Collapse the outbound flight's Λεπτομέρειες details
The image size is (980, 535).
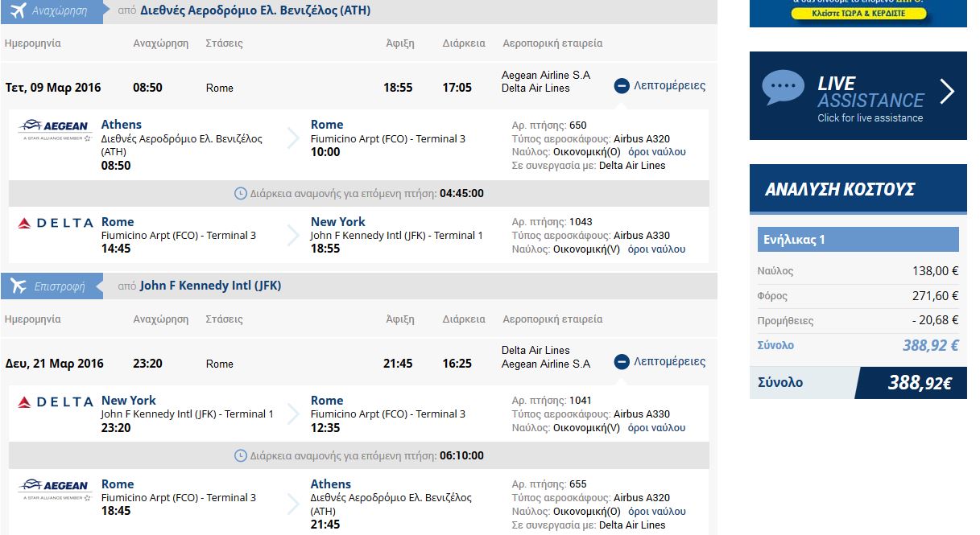[660, 85]
